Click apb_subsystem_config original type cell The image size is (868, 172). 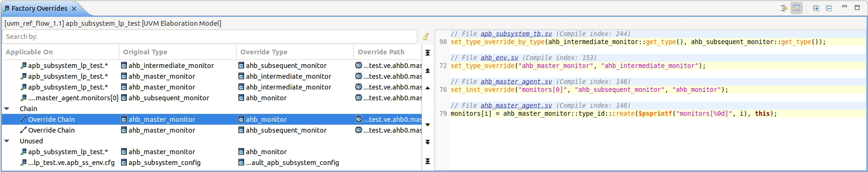click(164, 163)
